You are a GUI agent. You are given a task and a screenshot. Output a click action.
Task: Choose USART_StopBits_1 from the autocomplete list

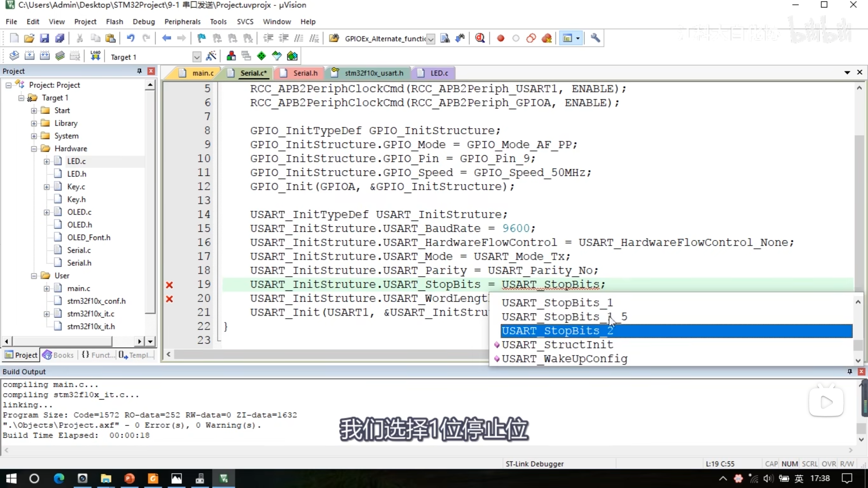[557, 303]
